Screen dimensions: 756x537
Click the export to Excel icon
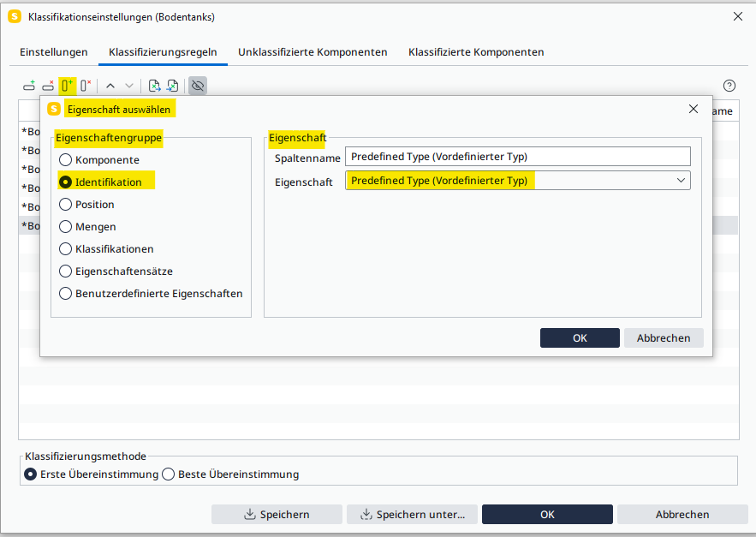155,86
